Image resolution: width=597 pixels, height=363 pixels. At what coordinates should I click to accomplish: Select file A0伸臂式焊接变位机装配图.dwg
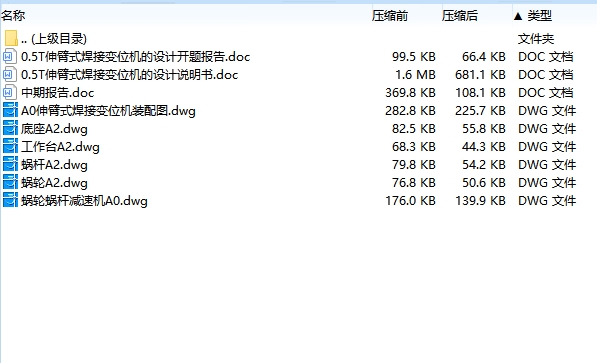click(108, 110)
